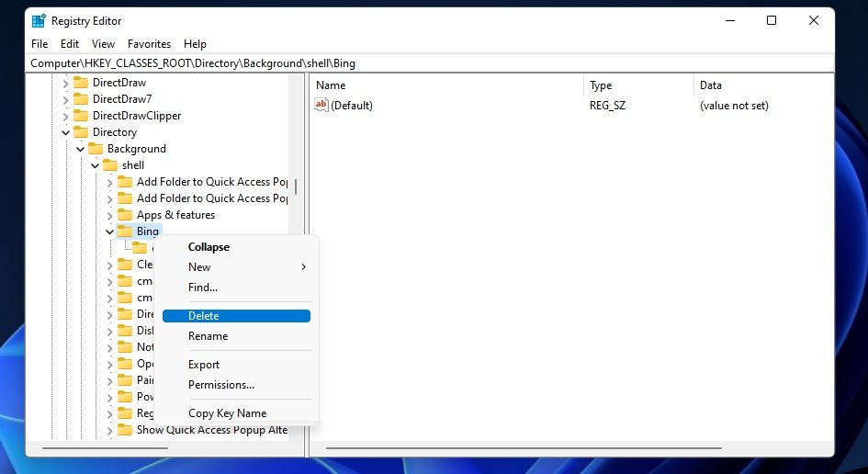Maximize the Registry Editor window
The image size is (868, 474).
coord(772,20)
